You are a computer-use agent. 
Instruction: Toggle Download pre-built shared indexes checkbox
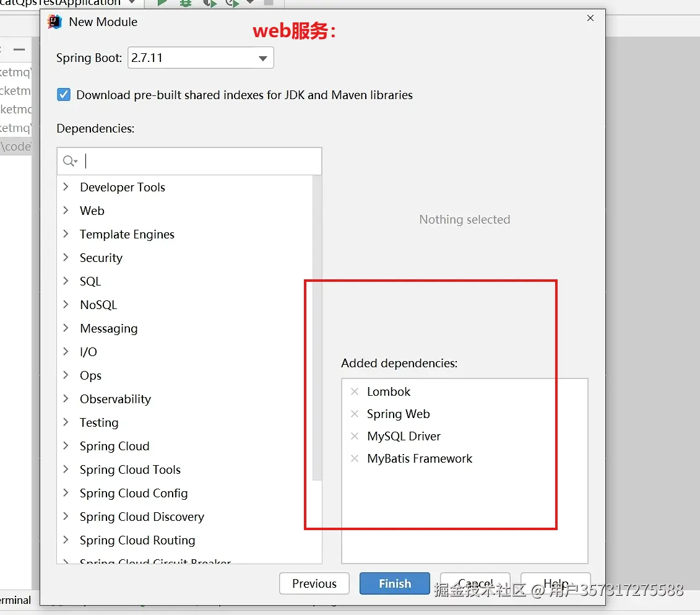64,95
